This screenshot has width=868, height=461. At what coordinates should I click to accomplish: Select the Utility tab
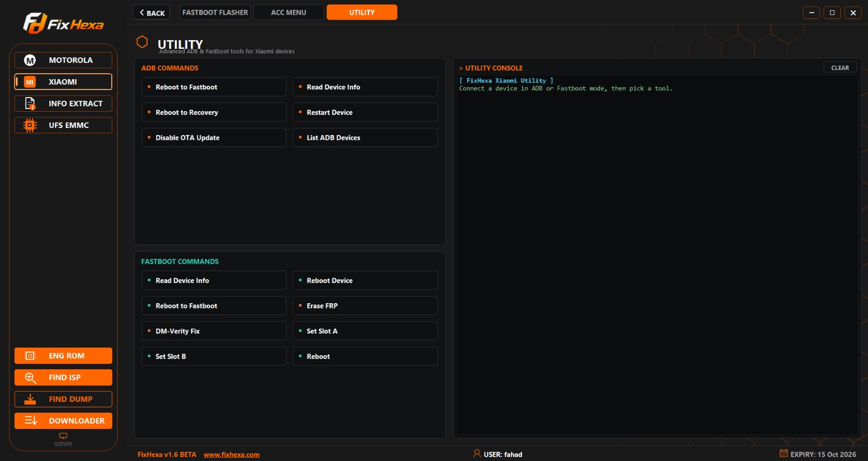(362, 12)
